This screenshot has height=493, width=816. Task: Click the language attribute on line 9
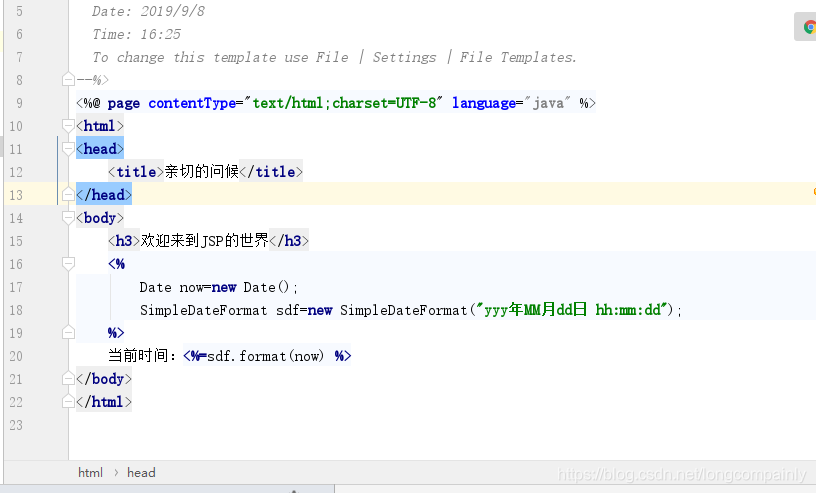(483, 103)
